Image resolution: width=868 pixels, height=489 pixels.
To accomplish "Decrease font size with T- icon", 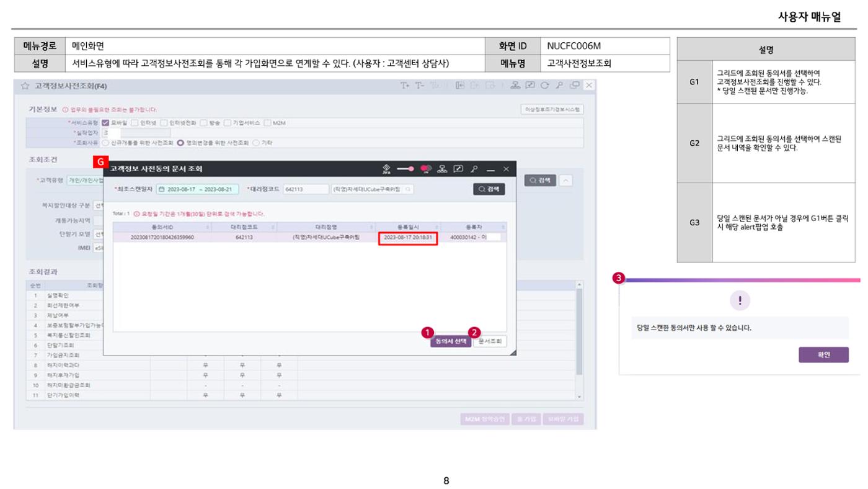I will (x=420, y=85).
